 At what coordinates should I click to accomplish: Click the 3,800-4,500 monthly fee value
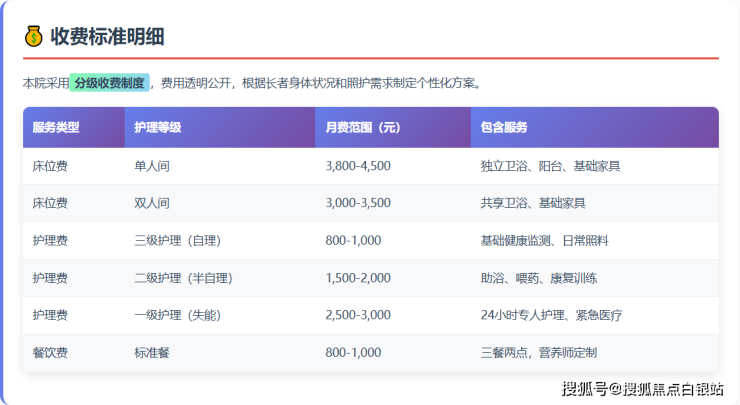click(358, 166)
